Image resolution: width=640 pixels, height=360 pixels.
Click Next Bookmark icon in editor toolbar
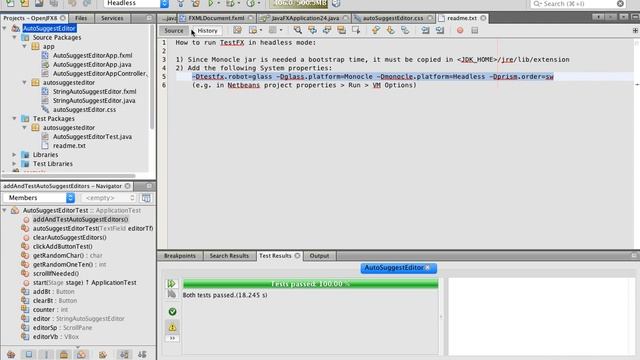[390, 30]
